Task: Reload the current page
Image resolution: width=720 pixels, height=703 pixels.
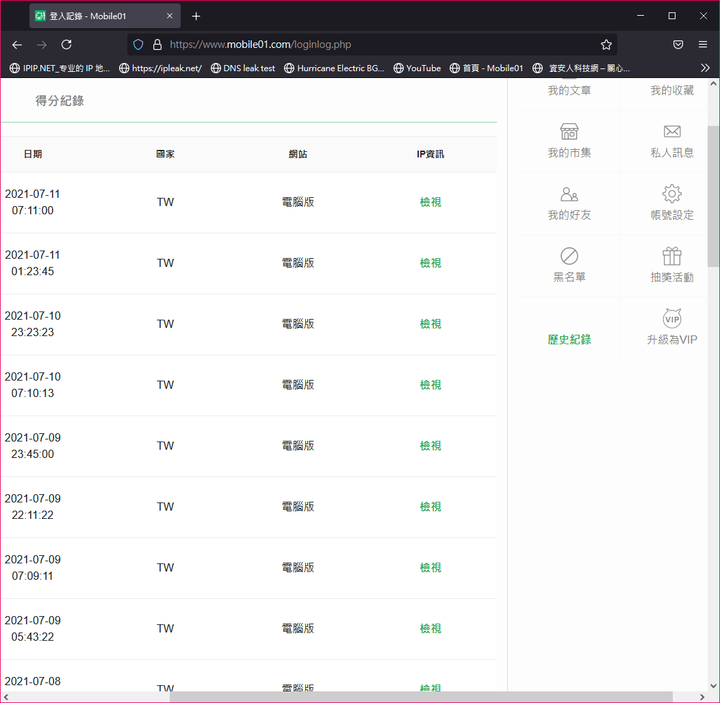Action: click(x=66, y=45)
